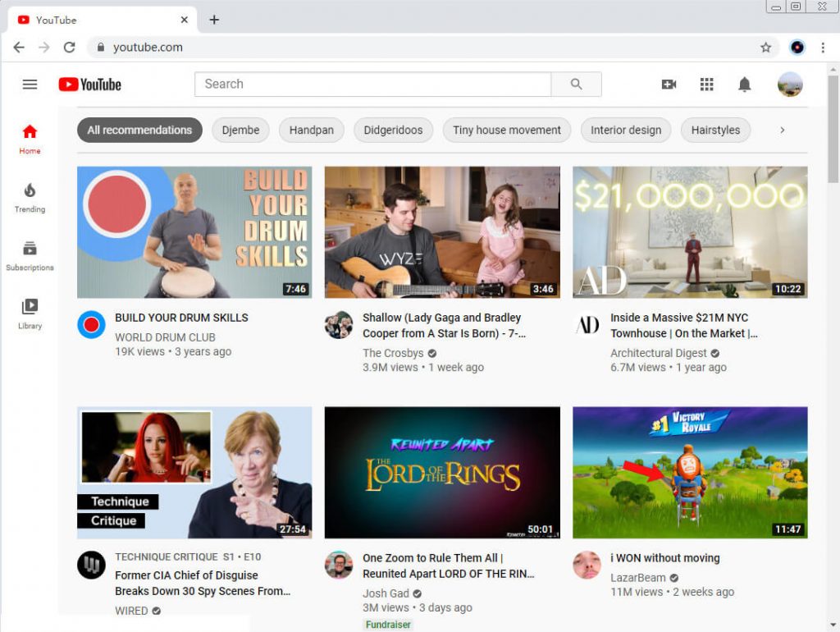Screen dimensions: 840x632
Task: Click Former CIA Chief of Disguise title
Action: tap(203, 584)
